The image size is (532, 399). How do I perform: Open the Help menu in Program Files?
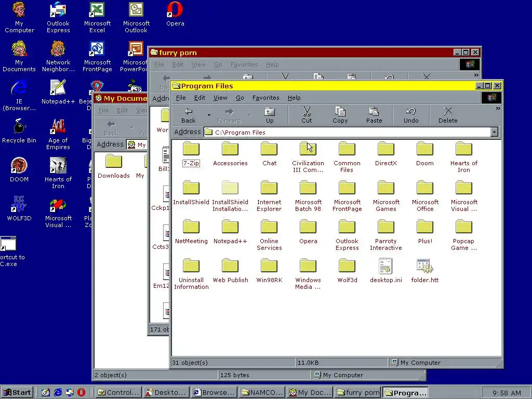[294, 98]
